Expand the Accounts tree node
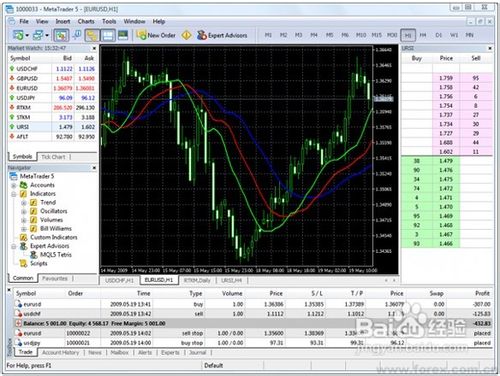Image resolution: width=500 pixels, height=376 pixels. tap(14, 185)
